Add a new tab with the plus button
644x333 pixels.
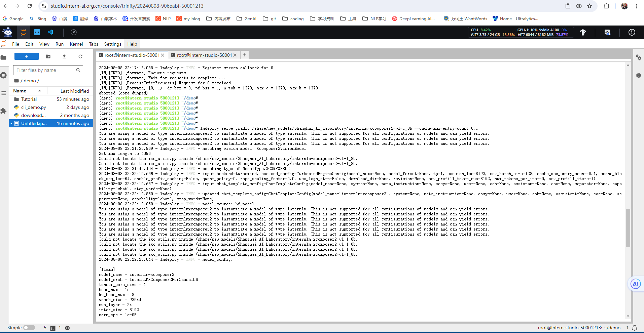tap(245, 55)
